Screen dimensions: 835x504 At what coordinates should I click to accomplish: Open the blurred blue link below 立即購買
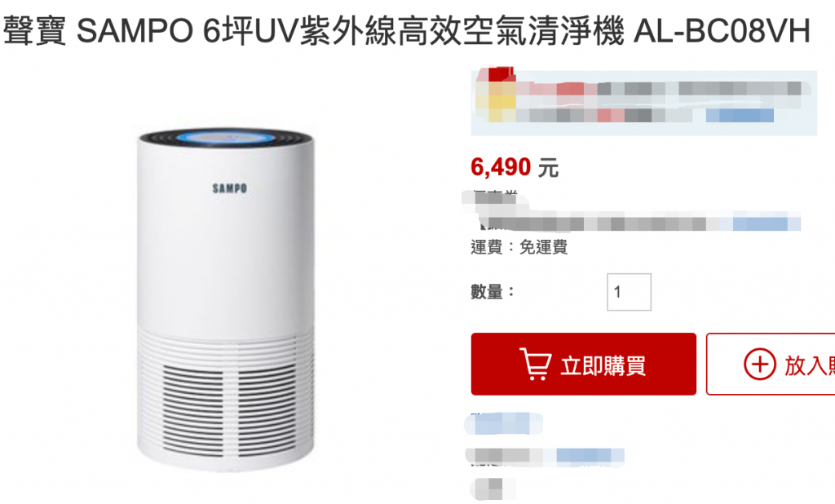tap(503, 424)
